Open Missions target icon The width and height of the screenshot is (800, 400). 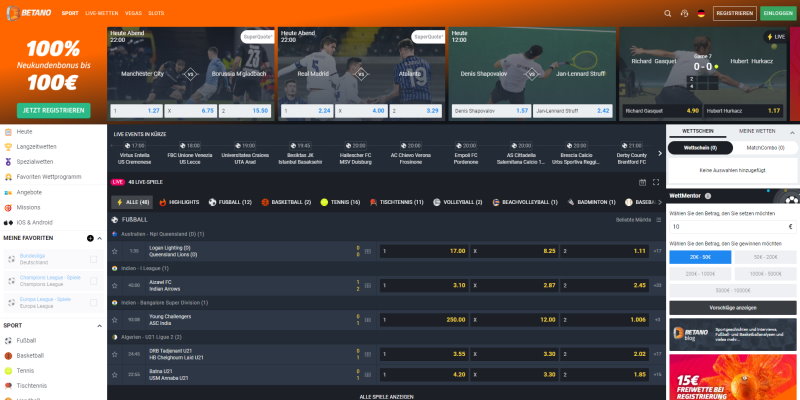tap(8, 208)
